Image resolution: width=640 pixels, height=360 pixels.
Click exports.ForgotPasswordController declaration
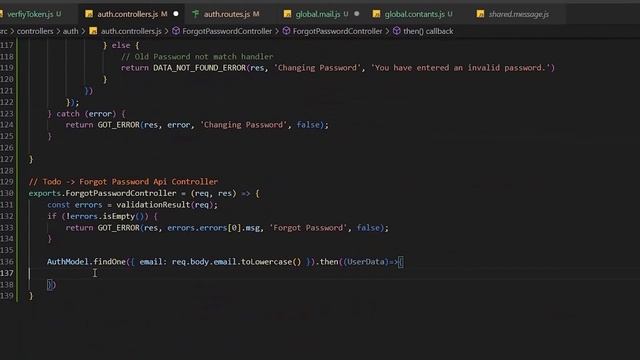tap(102, 193)
